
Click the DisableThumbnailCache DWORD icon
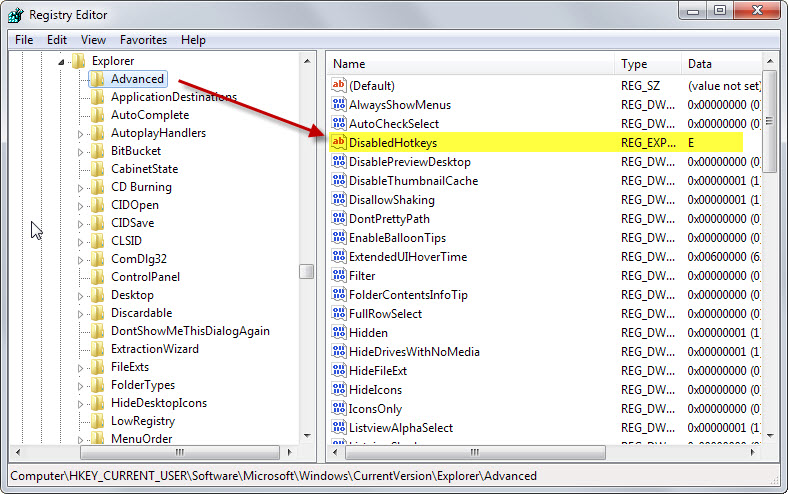(x=339, y=180)
